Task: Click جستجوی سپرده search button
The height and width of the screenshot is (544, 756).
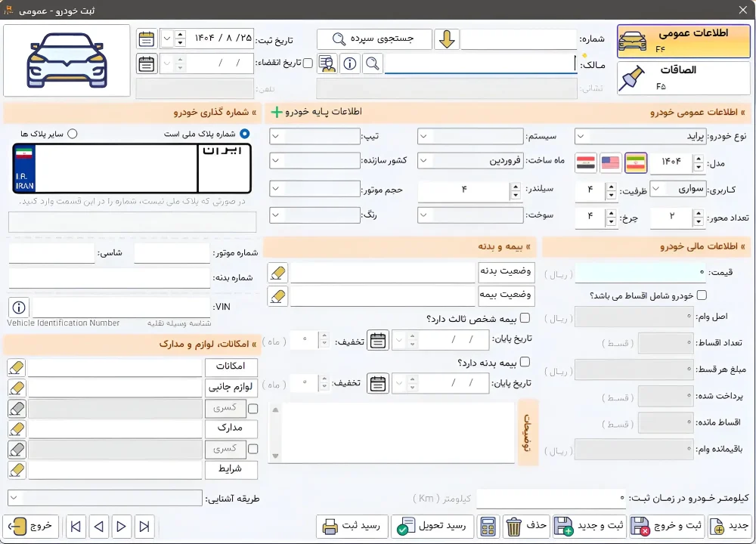Action: [x=374, y=39]
